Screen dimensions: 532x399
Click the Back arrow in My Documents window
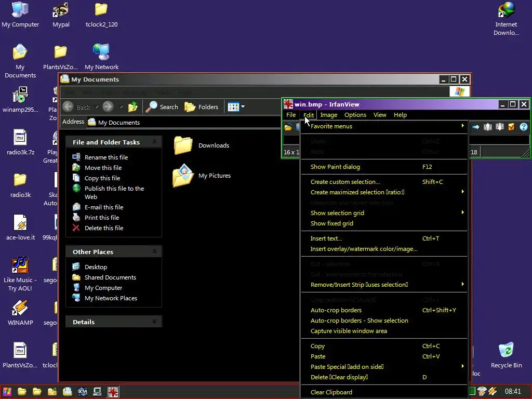[x=68, y=107]
